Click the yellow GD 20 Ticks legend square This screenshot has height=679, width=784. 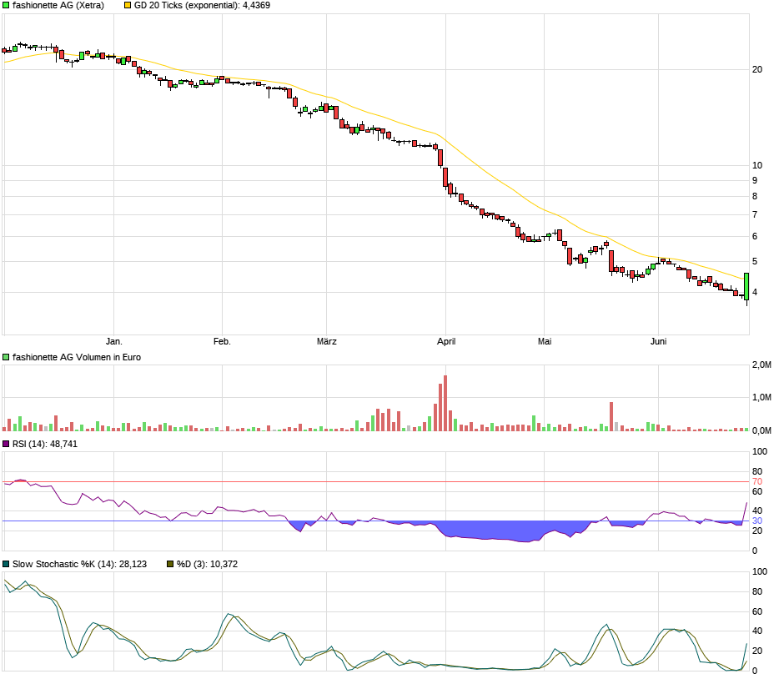(125, 7)
